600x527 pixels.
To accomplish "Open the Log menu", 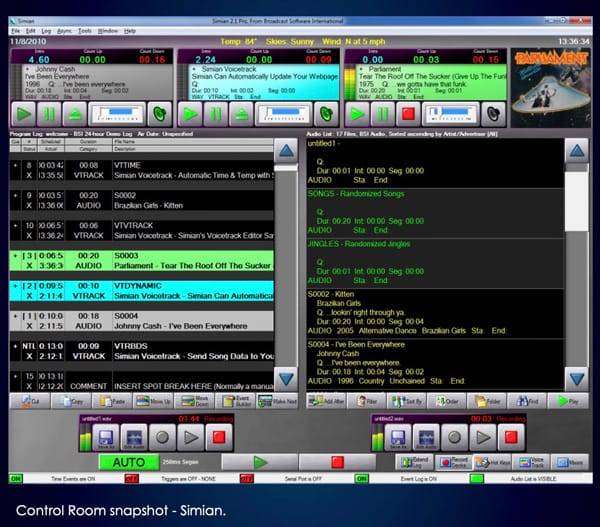I will coord(46,31).
